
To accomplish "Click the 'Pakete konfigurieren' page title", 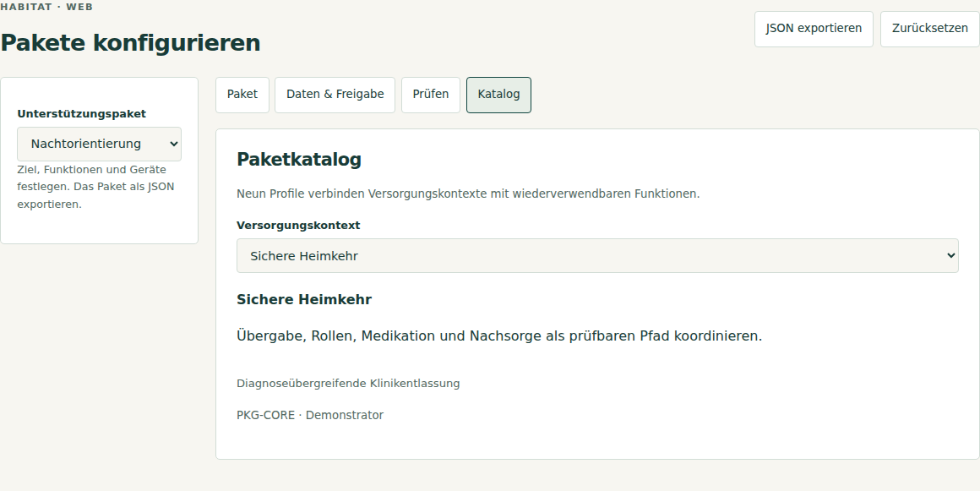I will (130, 43).
